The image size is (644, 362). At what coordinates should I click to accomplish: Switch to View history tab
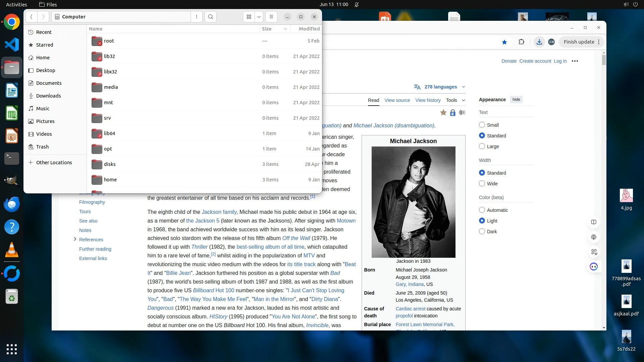tap(428, 100)
